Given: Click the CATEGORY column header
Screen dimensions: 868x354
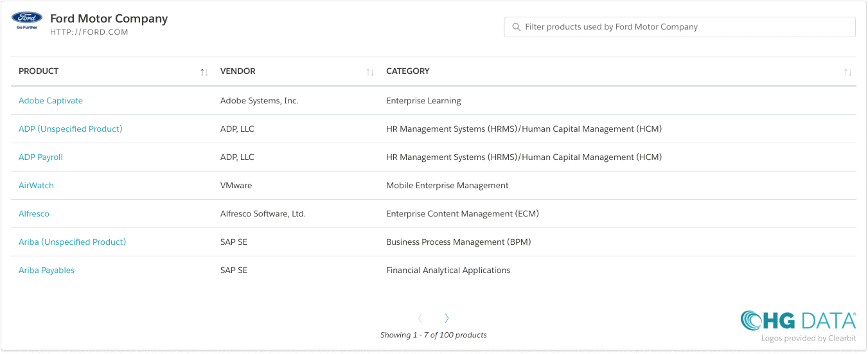Looking at the screenshot, I should pos(408,71).
